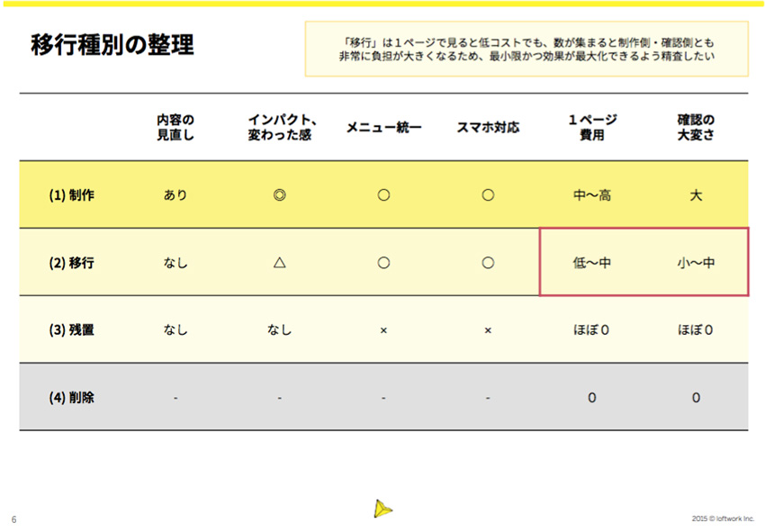Click the yellow note box about 移行 cost

[x=526, y=49]
